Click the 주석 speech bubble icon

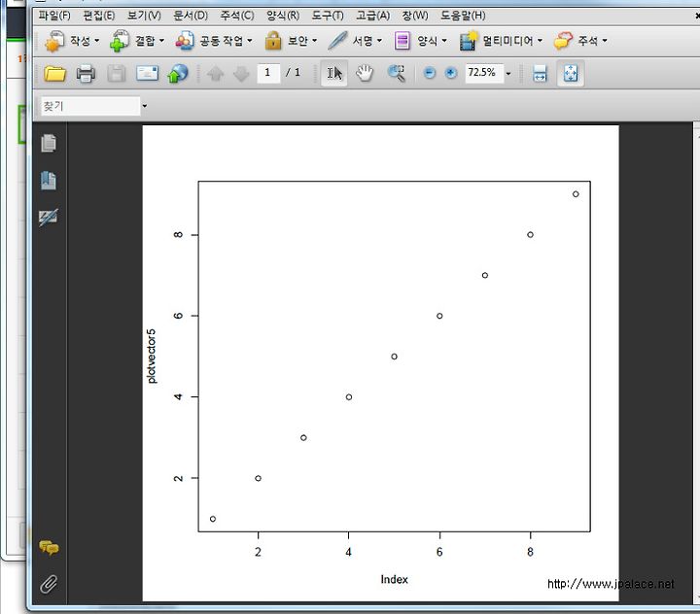pyautogui.click(x=563, y=41)
